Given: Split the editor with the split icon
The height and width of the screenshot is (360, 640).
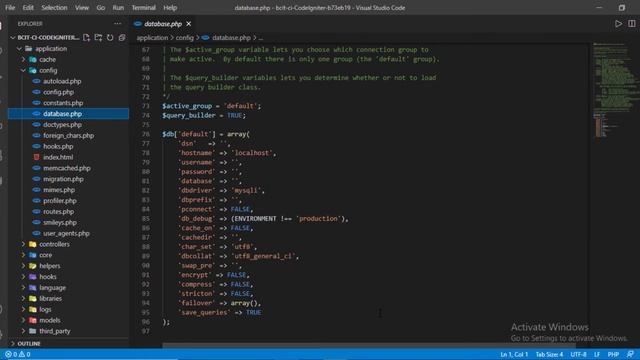Looking at the screenshot, I should pos(632,24).
